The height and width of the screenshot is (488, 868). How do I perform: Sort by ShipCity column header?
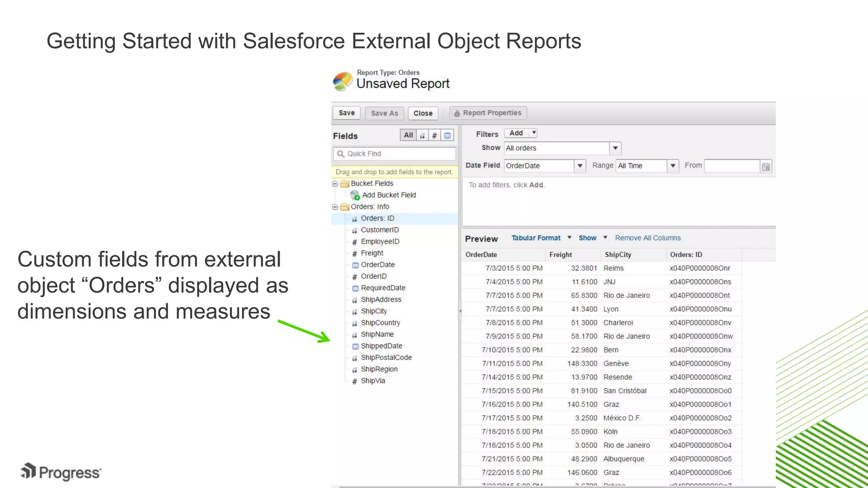(633, 255)
